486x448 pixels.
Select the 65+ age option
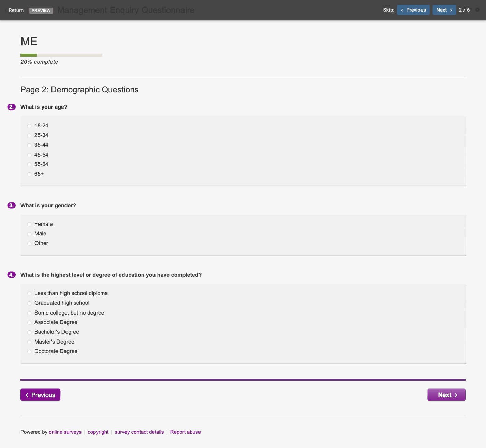[x=29, y=174]
